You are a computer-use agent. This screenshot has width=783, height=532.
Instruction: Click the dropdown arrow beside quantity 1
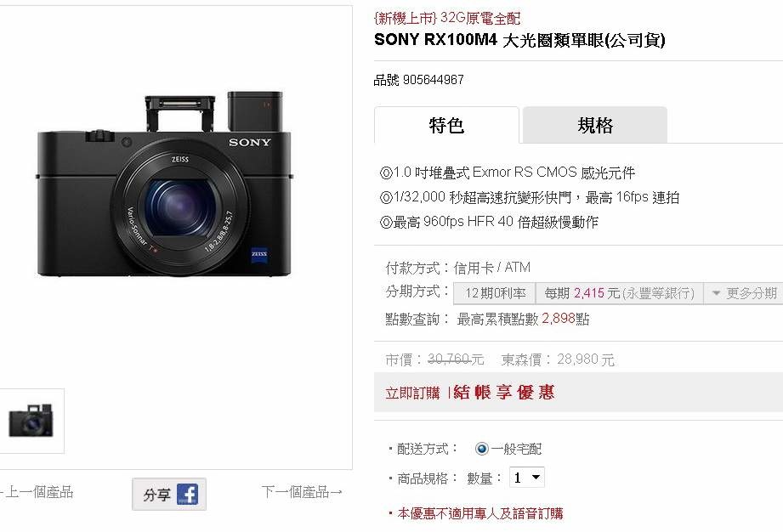pyautogui.click(x=536, y=478)
